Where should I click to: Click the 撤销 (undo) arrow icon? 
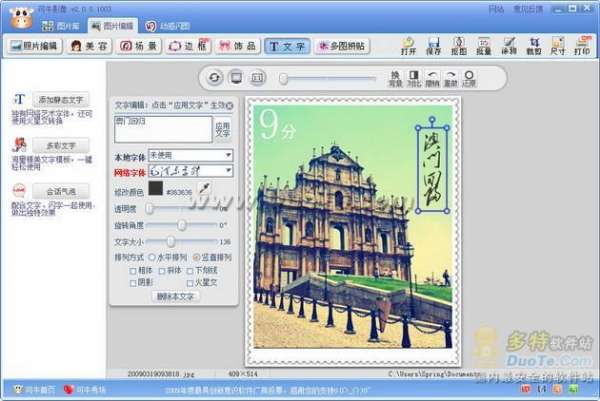pos(432,78)
